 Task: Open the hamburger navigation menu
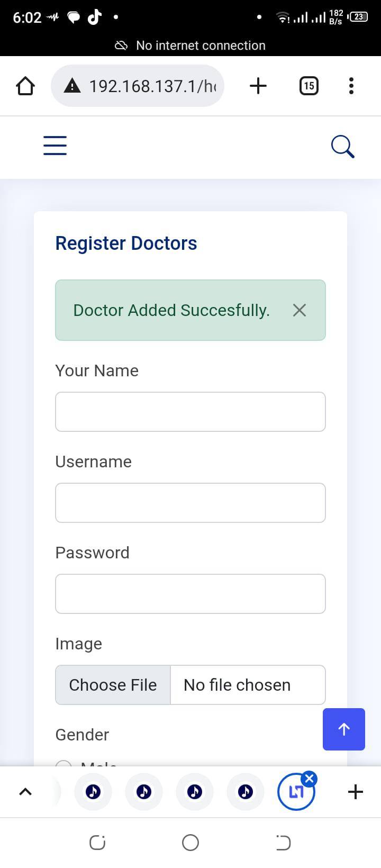pos(55,146)
